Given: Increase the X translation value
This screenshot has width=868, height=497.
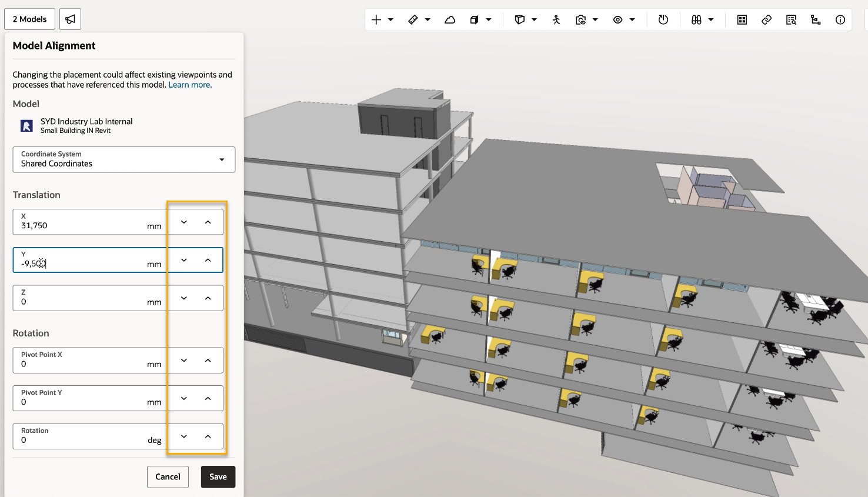Looking at the screenshot, I should pyautogui.click(x=208, y=222).
